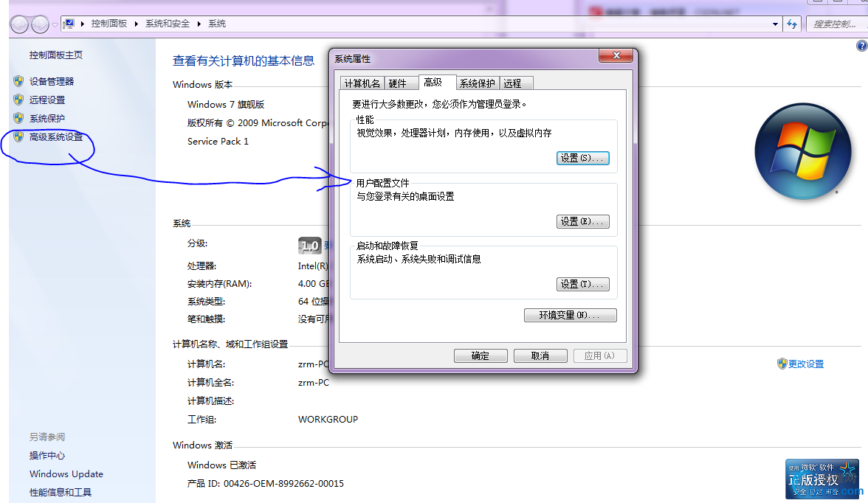Select the 高级 tab
The width and height of the screenshot is (868, 503).
pos(437,82)
